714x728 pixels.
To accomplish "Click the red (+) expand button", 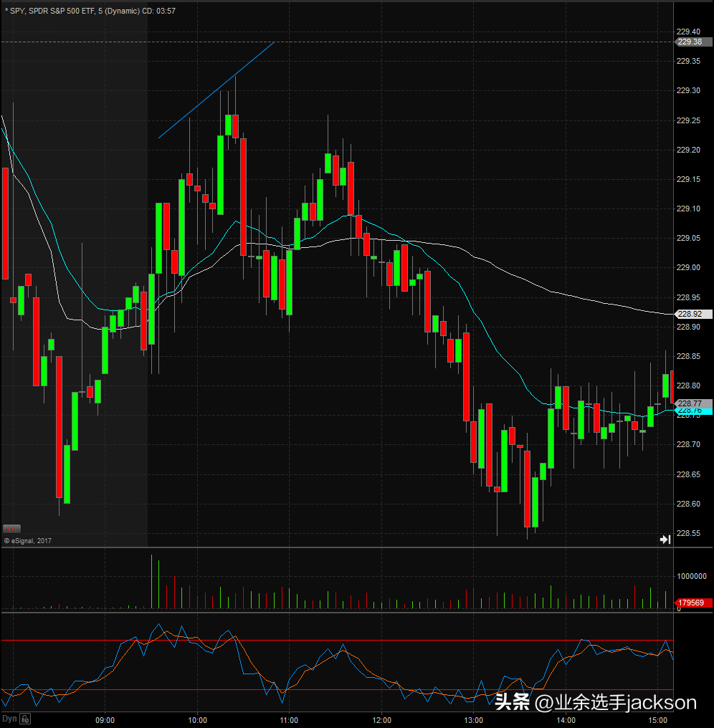I will tap(11, 529).
